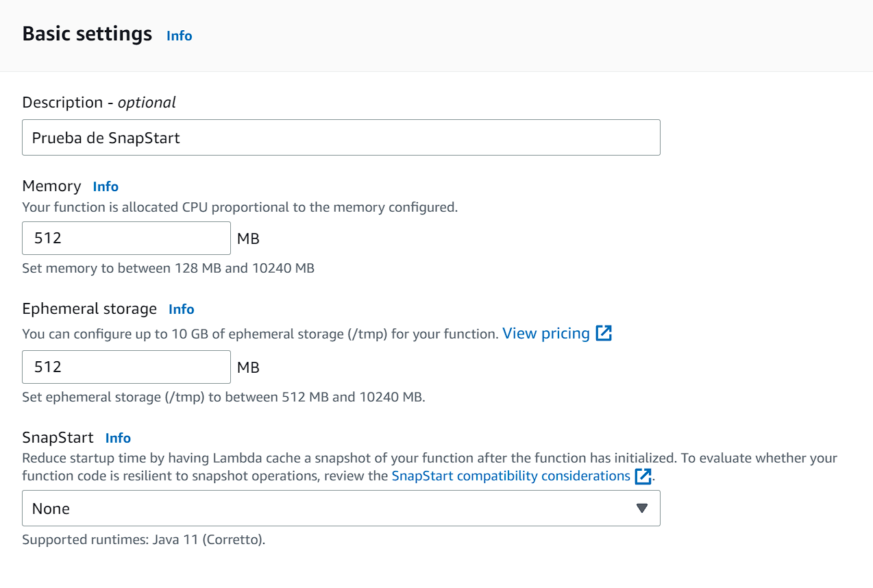873x588 pixels.
Task: Open the SnapStart select box showing None
Action: point(341,509)
